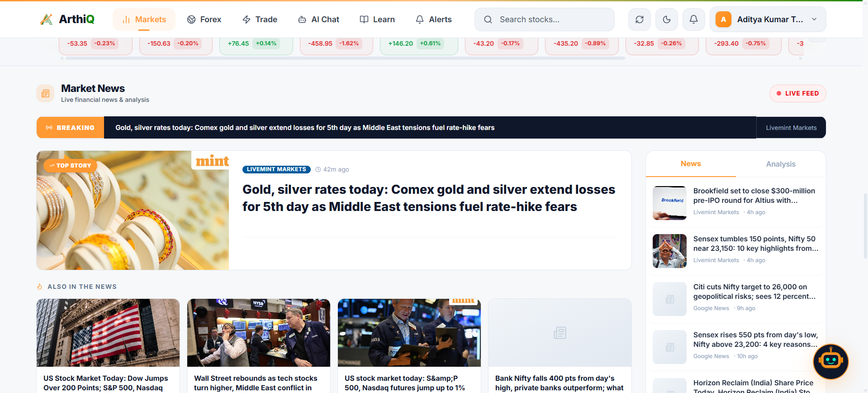Open the NYSE traders image
The image size is (868, 393).
[259, 333]
